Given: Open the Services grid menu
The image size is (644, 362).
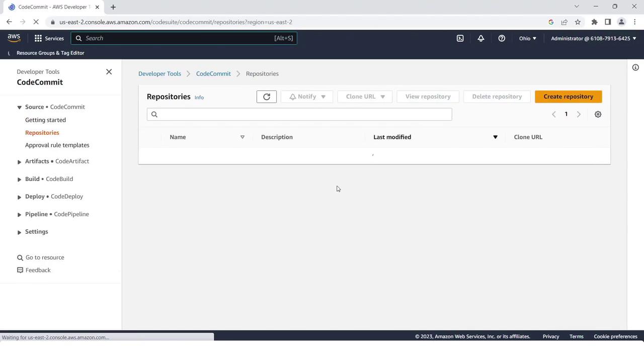Looking at the screenshot, I should point(49,38).
